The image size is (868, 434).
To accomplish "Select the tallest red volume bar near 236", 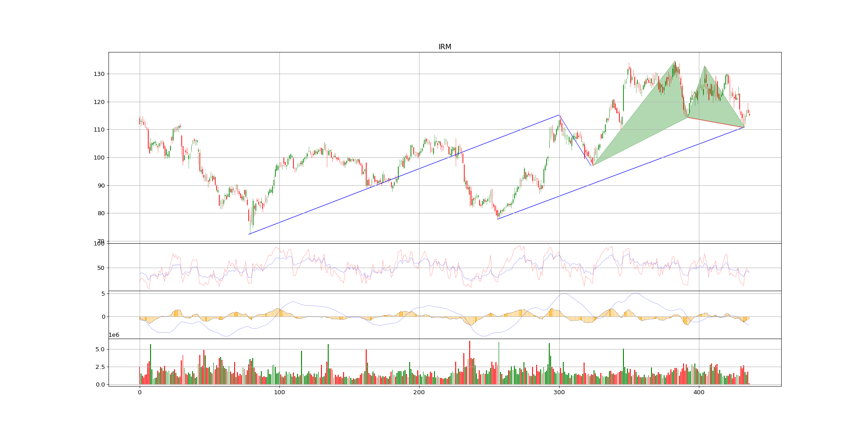I will tap(470, 363).
